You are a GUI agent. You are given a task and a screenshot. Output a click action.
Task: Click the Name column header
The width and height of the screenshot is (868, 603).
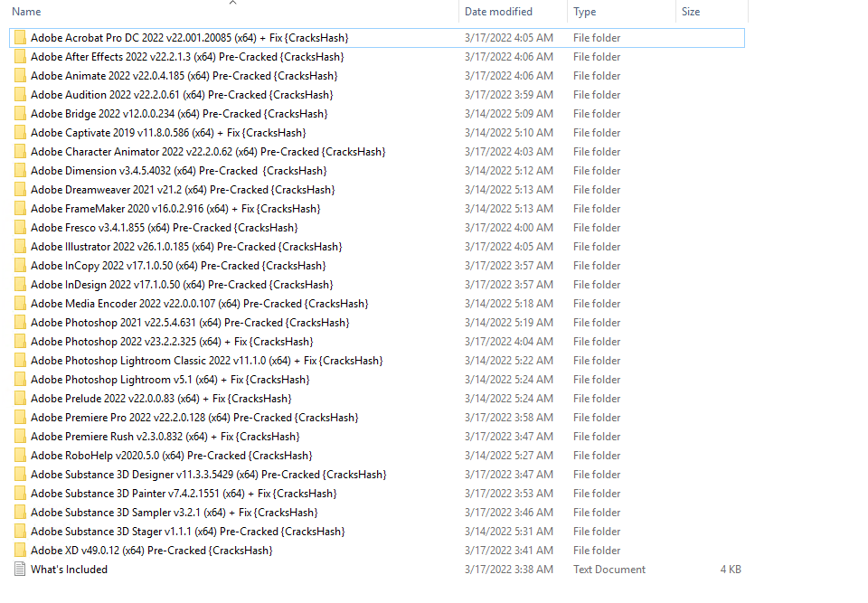[x=26, y=12]
